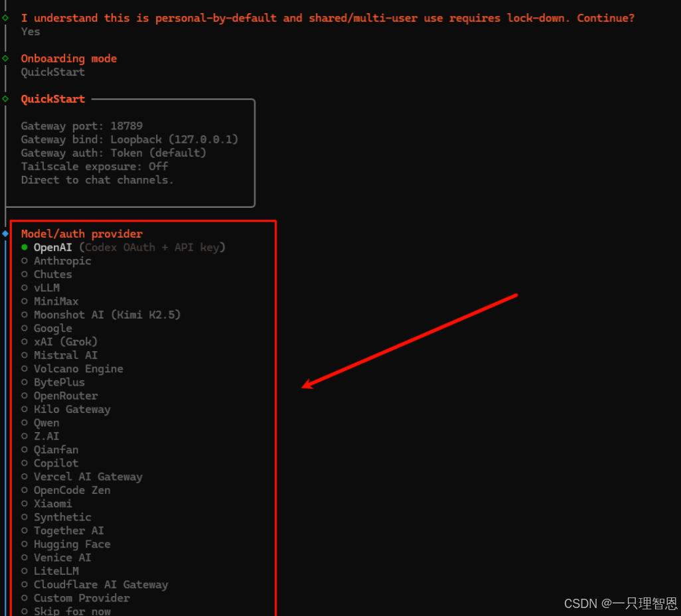Click the Onboarding mode heading
The height and width of the screenshot is (616, 681).
point(68,58)
